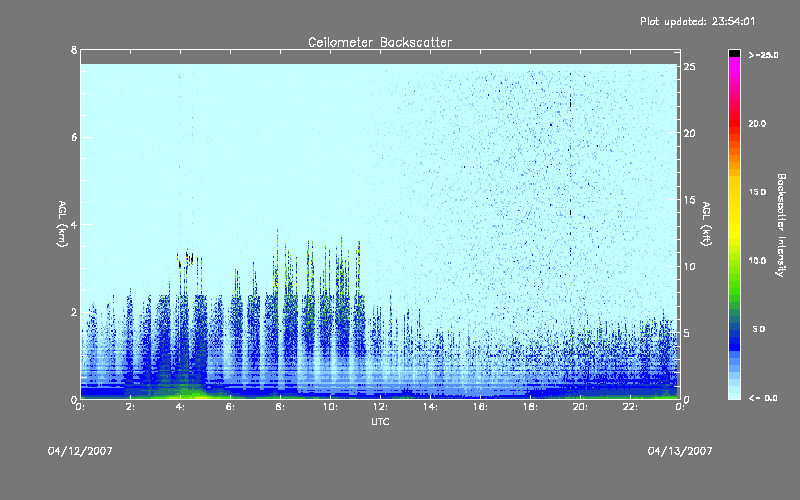The width and height of the screenshot is (800, 500).
Task: Click the 20 tick label on kft axis
Action: [689, 133]
